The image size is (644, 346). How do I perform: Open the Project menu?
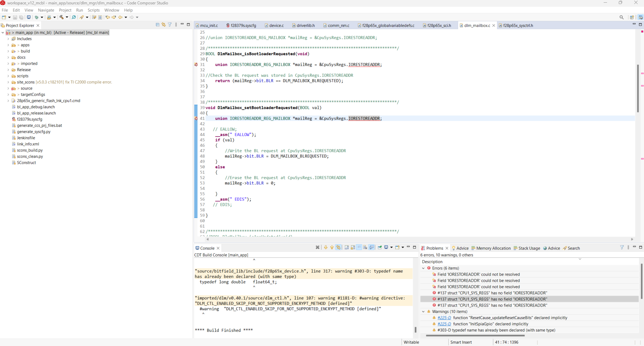coord(65,10)
